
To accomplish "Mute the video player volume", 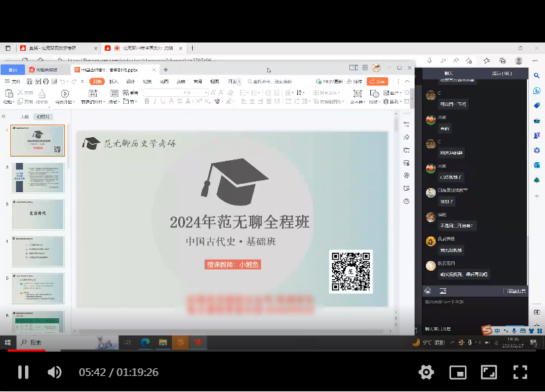I will (54, 373).
